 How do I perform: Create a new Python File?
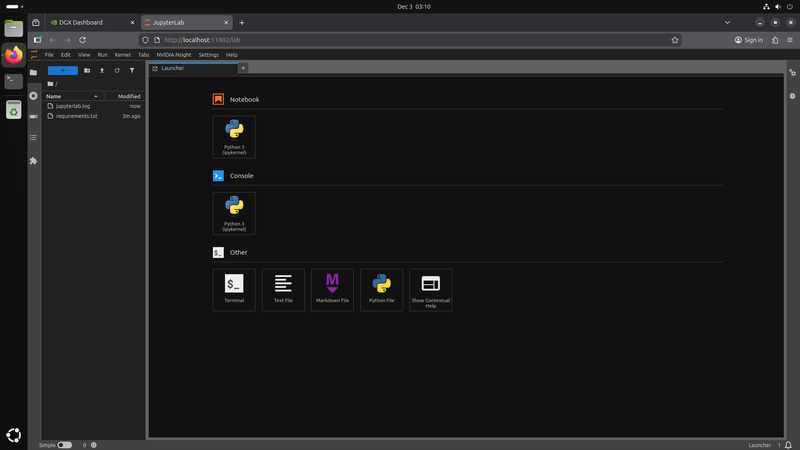[382, 290]
